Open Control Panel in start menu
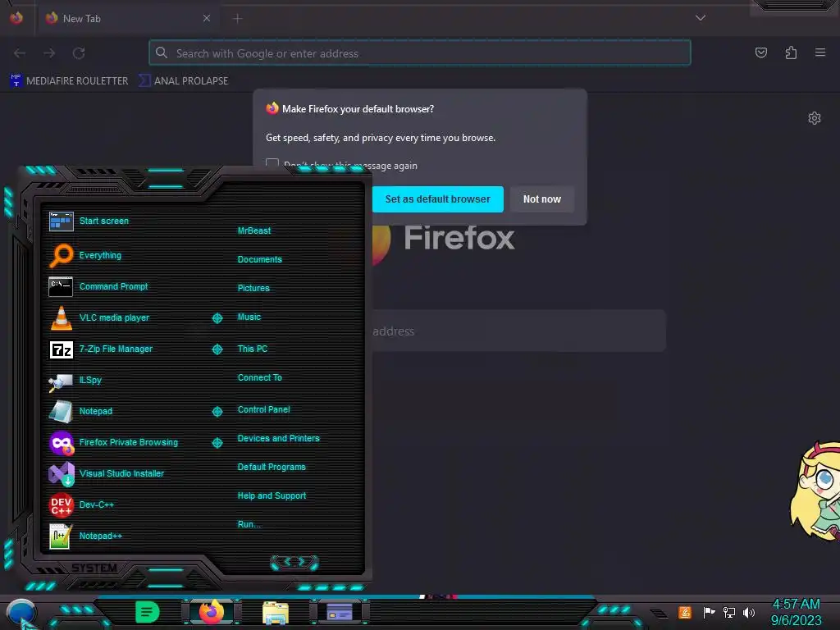Image resolution: width=840 pixels, height=630 pixels. (264, 410)
